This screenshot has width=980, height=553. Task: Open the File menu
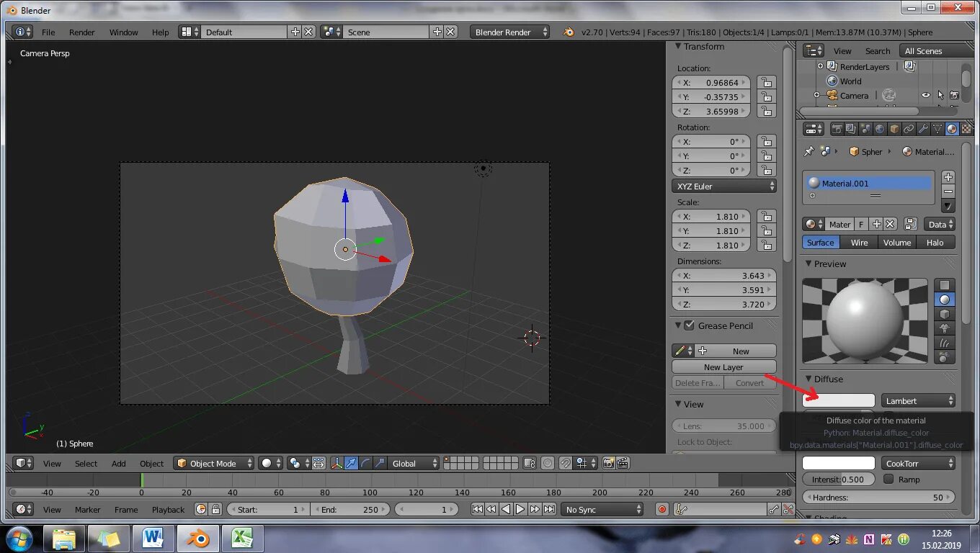point(48,32)
